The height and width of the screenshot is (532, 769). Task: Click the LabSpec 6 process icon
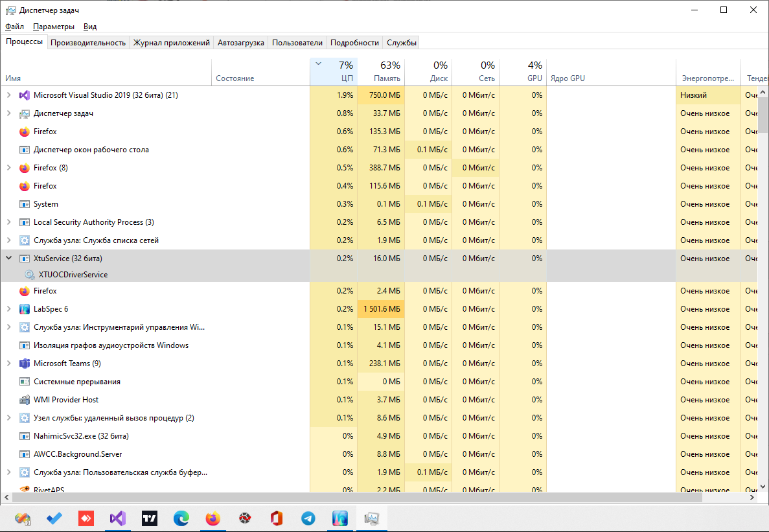pyautogui.click(x=25, y=309)
